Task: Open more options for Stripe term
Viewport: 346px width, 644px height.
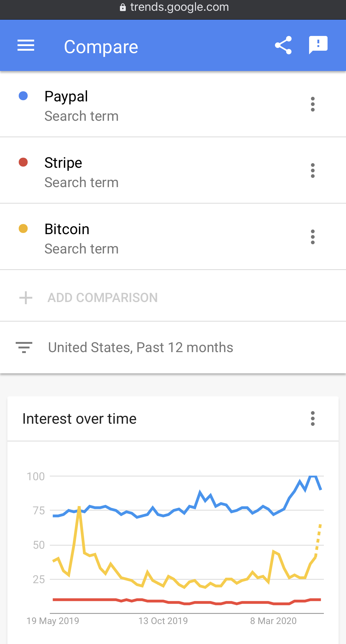Action: 313,171
